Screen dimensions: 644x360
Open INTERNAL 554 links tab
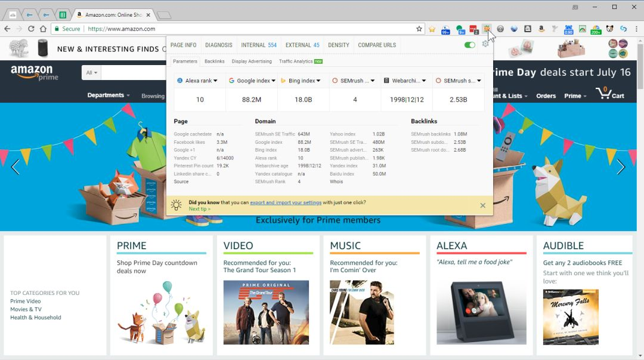(259, 45)
